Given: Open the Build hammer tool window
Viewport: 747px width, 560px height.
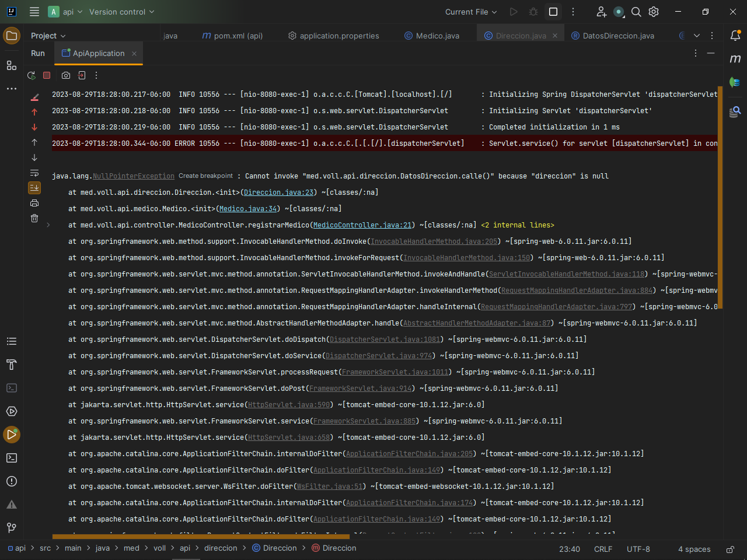Looking at the screenshot, I should pos(12,365).
